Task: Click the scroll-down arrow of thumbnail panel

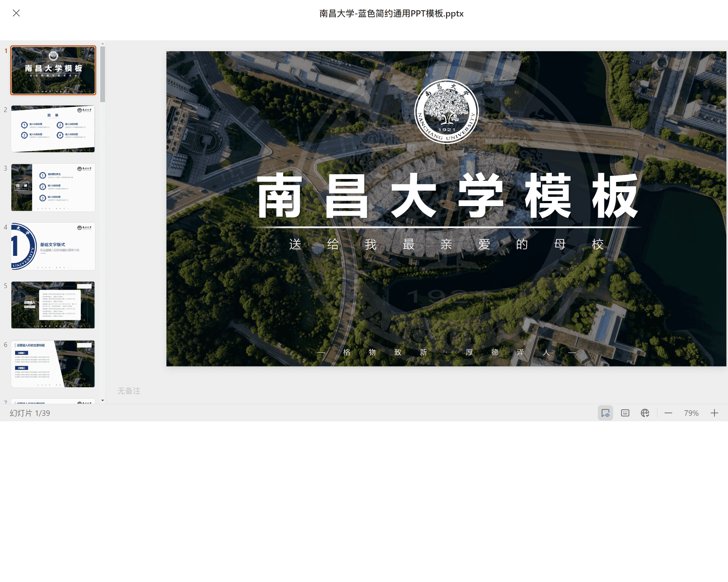Action: click(102, 400)
